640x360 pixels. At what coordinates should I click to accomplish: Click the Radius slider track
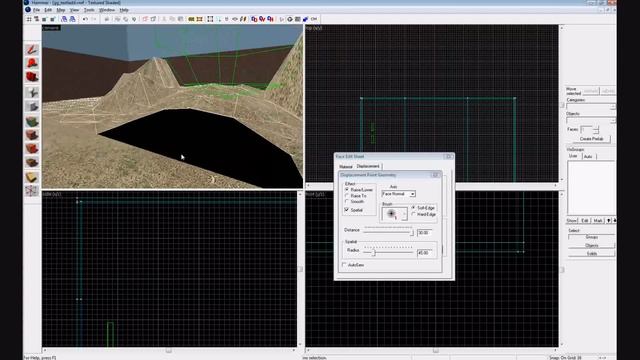click(x=388, y=253)
